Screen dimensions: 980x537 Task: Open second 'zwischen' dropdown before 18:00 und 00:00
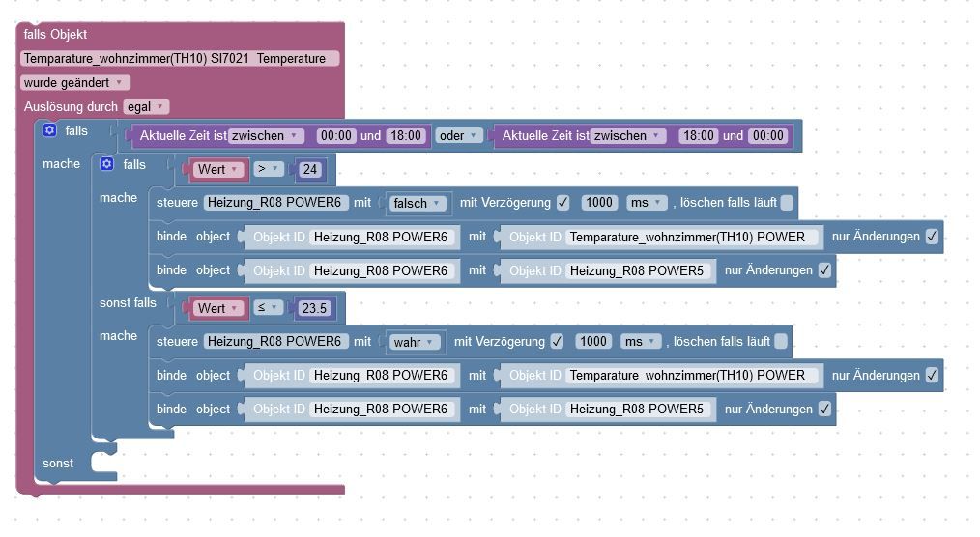click(629, 135)
